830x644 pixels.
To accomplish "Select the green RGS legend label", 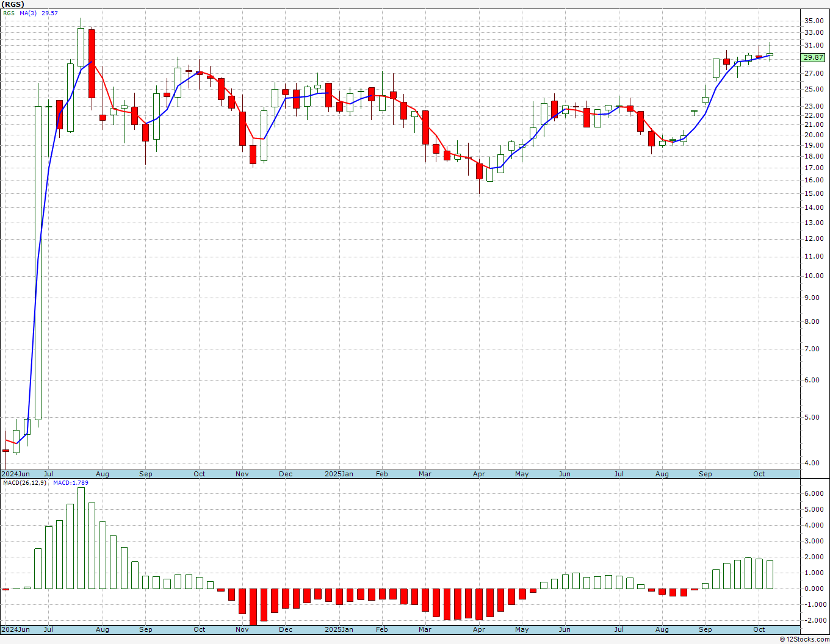I will (9, 13).
